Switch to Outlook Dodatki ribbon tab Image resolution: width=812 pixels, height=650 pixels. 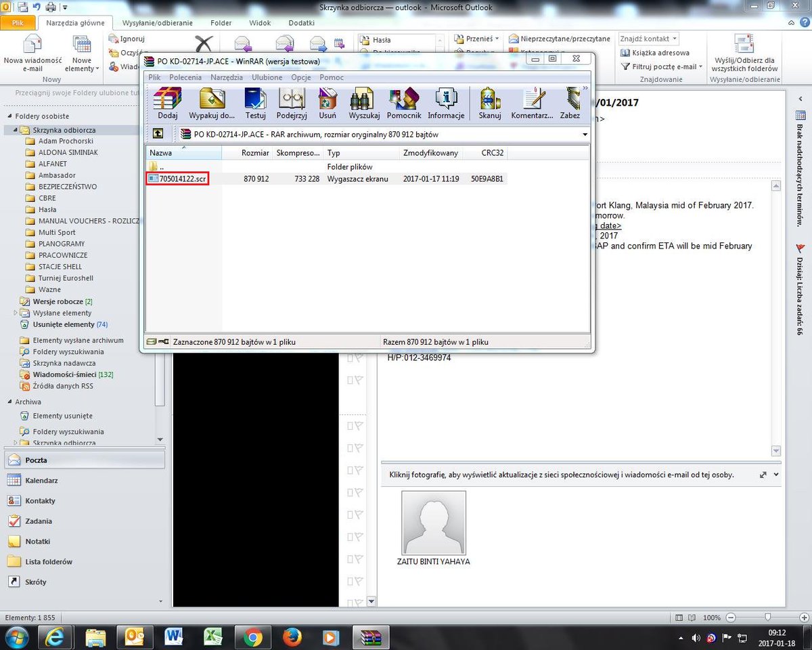click(301, 23)
